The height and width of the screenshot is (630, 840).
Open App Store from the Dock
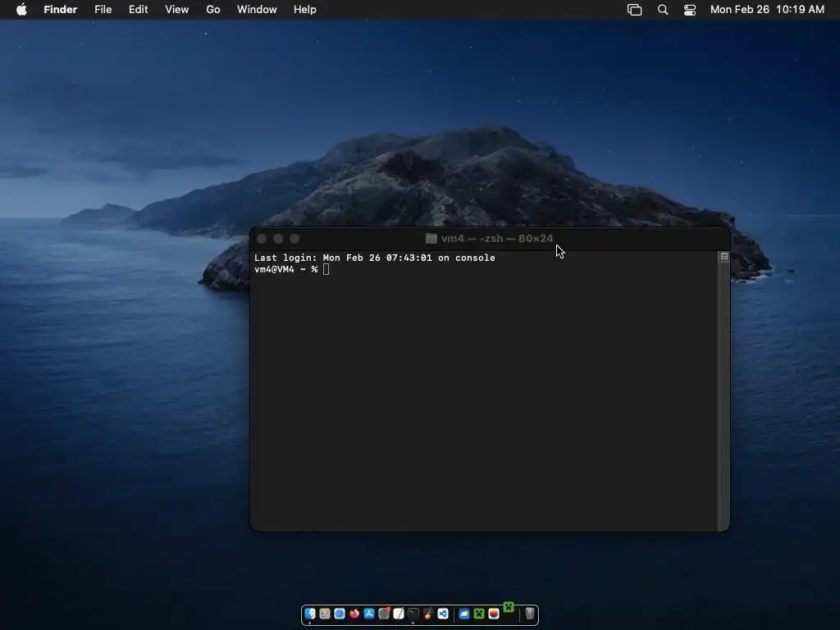click(369, 614)
